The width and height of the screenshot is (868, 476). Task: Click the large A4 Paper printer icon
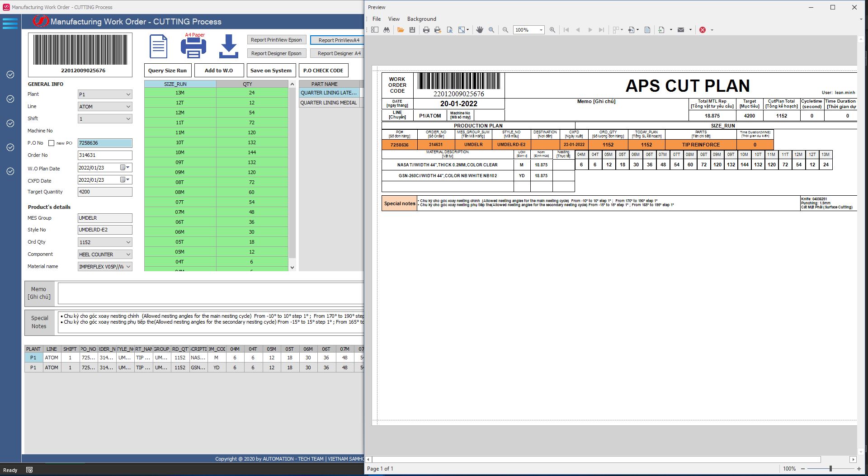193,47
